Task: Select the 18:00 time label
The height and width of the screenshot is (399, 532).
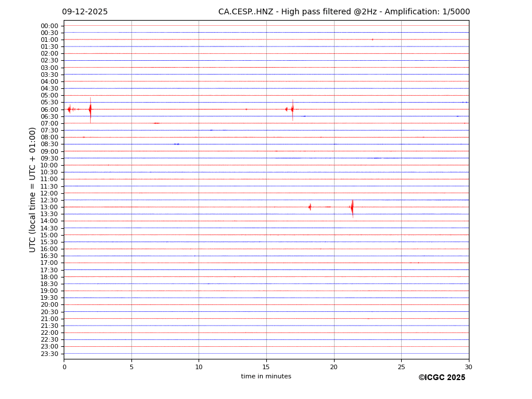Action: pyautogui.click(x=49, y=277)
